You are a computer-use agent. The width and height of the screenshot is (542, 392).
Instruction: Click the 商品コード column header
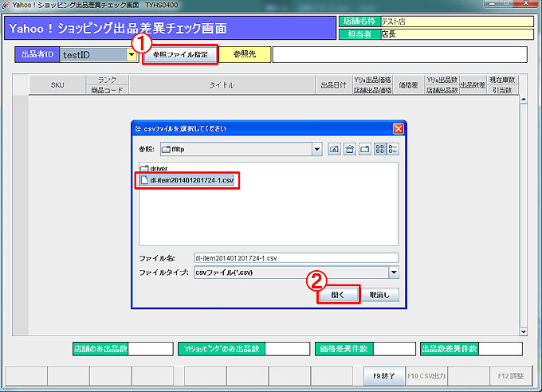coord(107,90)
